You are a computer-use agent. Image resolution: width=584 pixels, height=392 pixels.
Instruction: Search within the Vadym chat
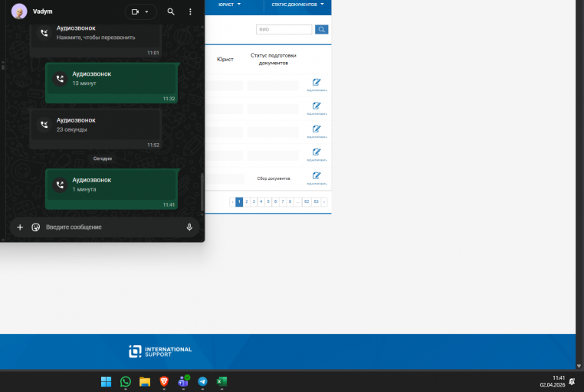click(x=171, y=11)
